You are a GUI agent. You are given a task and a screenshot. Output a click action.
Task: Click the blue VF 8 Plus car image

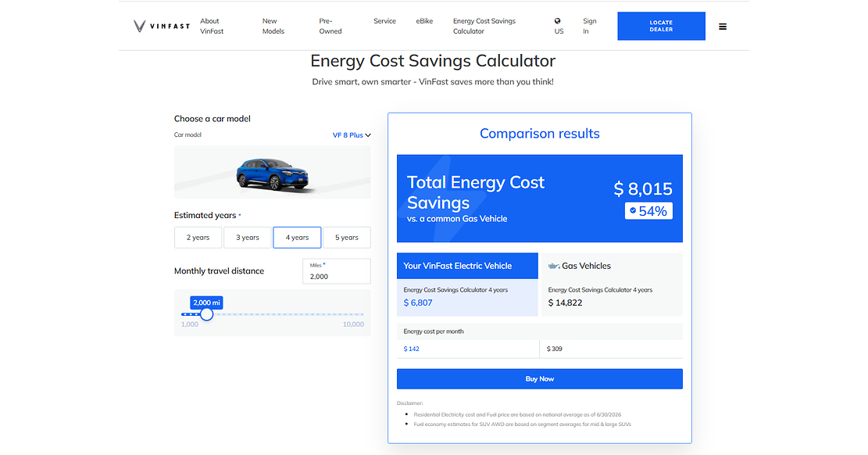point(272,174)
